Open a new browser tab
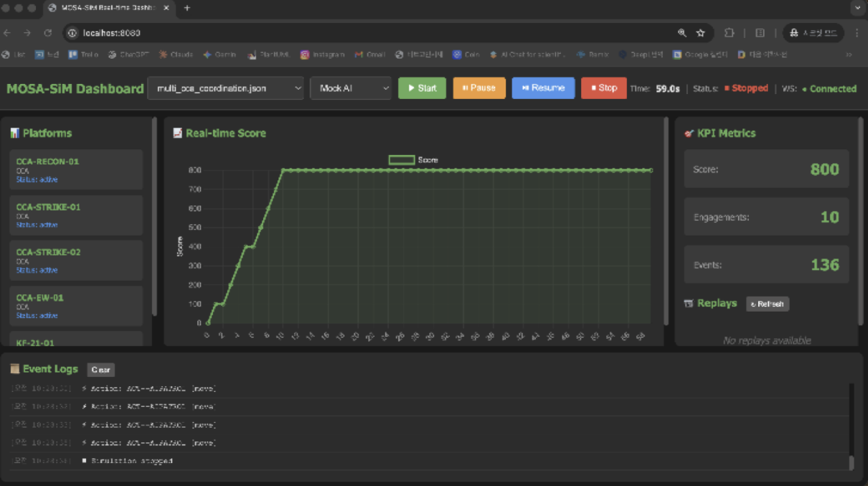This screenshot has width=868, height=486. [187, 8]
